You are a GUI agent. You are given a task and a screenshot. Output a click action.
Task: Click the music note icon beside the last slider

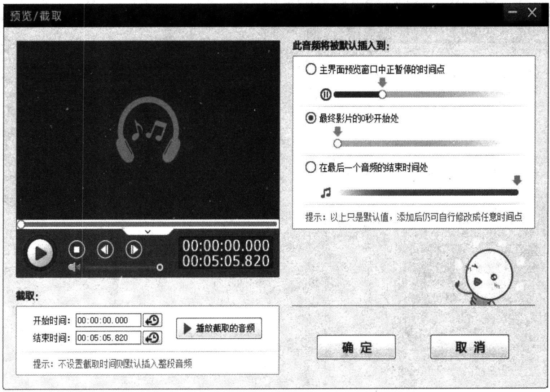coord(326,193)
